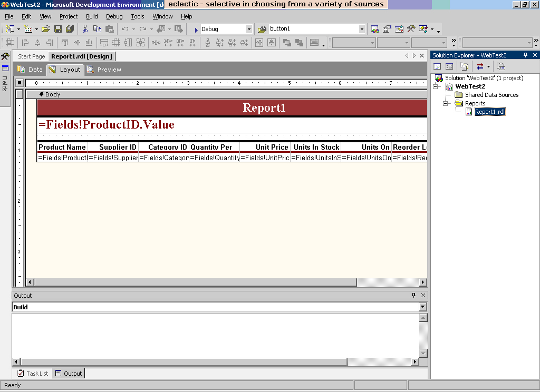
Task: Click the Send to Back icon
Action: [x=299, y=43]
